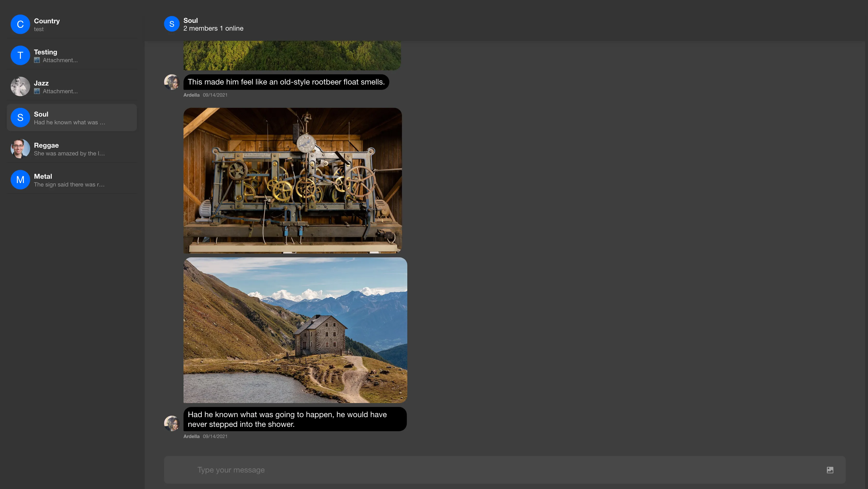Screen dimensions: 868x489
Task: Switch to the Metal chat
Action: point(72,179)
